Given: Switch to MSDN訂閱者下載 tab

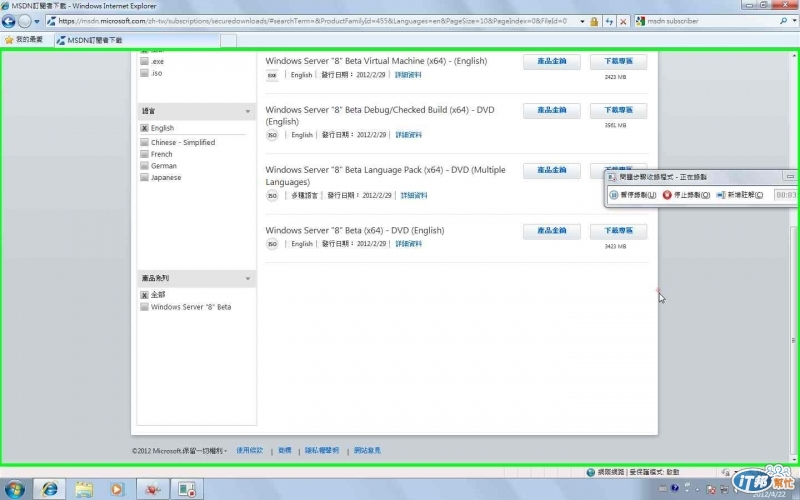Looking at the screenshot, I should coord(137,40).
